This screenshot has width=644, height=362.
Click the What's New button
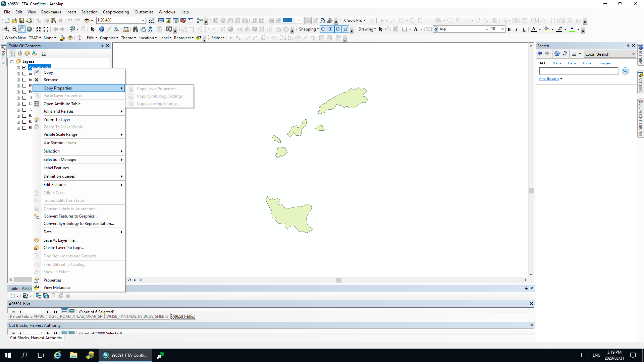point(15,38)
